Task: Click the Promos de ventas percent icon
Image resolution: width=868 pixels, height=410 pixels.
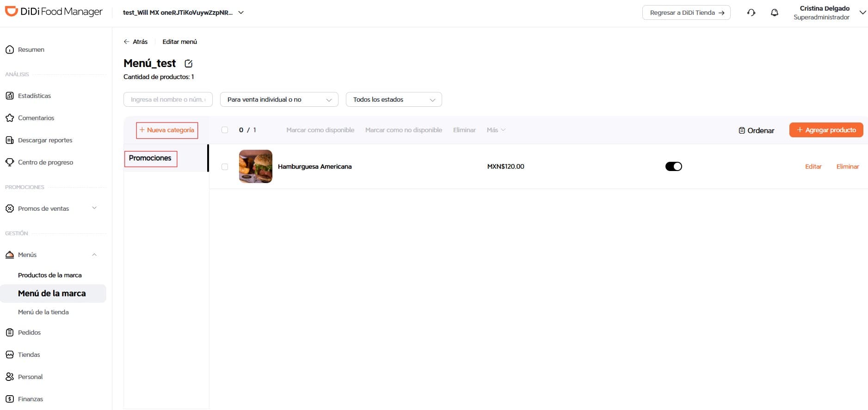Action: point(10,208)
